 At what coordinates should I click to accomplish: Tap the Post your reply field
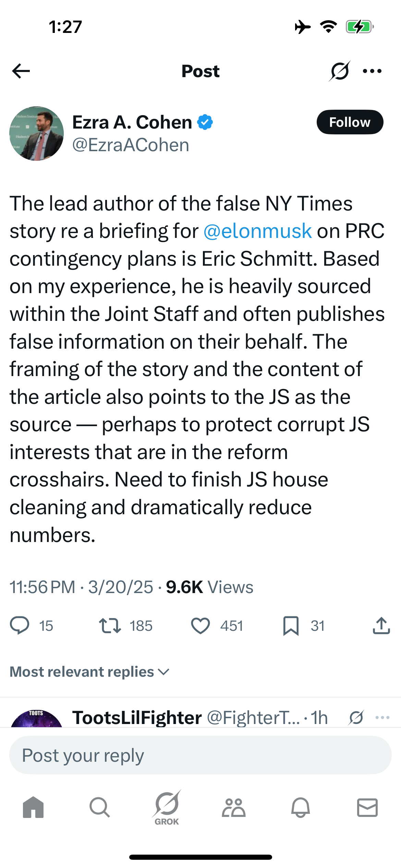pyautogui.click(x=200, y=755)
